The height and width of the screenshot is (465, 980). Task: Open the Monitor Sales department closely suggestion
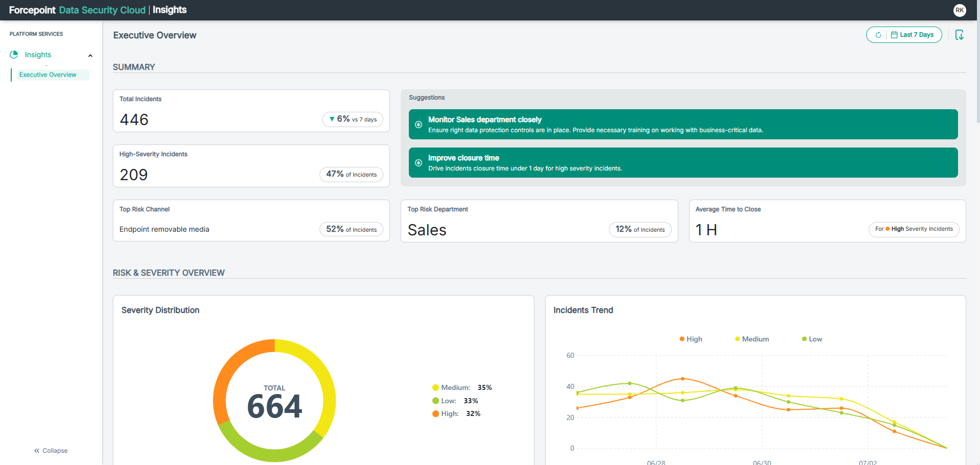point(683,124)
